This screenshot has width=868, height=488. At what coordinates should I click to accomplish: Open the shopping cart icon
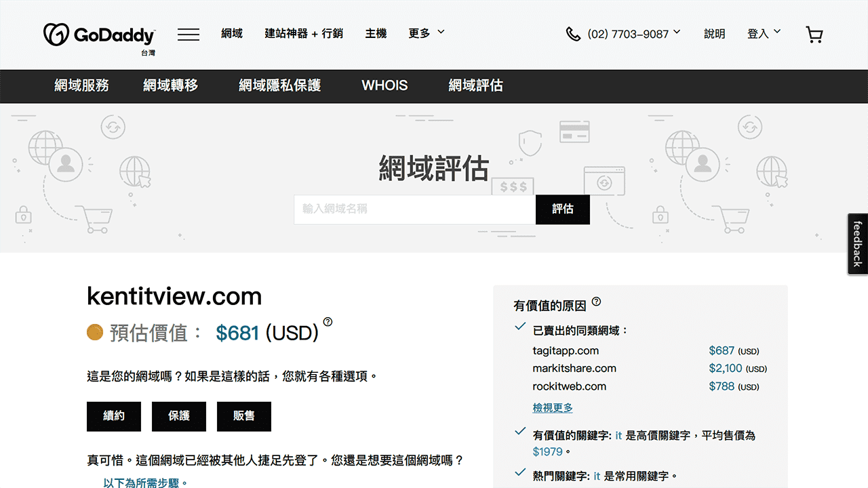(x=814, y=35)
